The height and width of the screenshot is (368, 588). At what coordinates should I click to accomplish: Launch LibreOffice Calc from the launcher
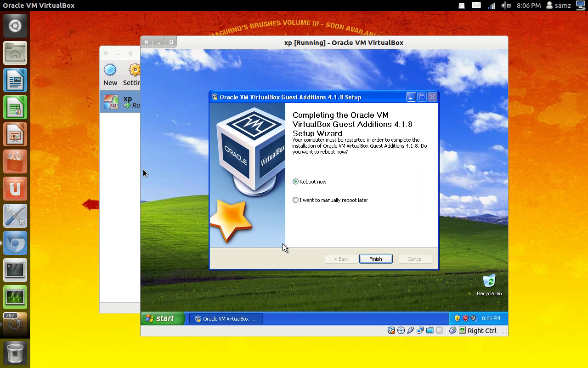(15, 107)
